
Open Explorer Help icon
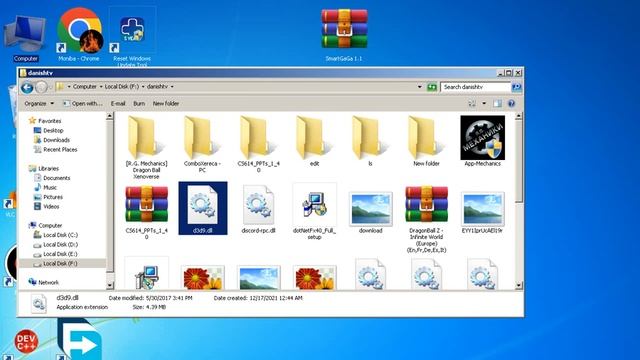511,104
